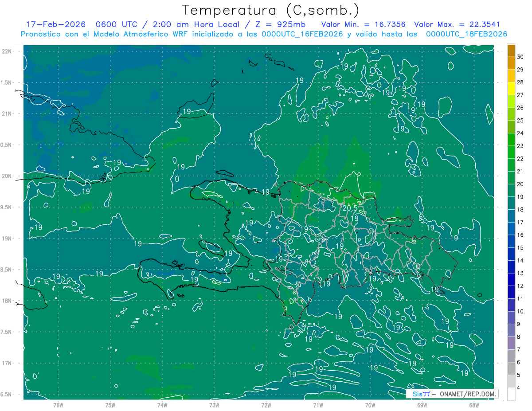Click the "30" label on the color scale

(x=520, y=57)
